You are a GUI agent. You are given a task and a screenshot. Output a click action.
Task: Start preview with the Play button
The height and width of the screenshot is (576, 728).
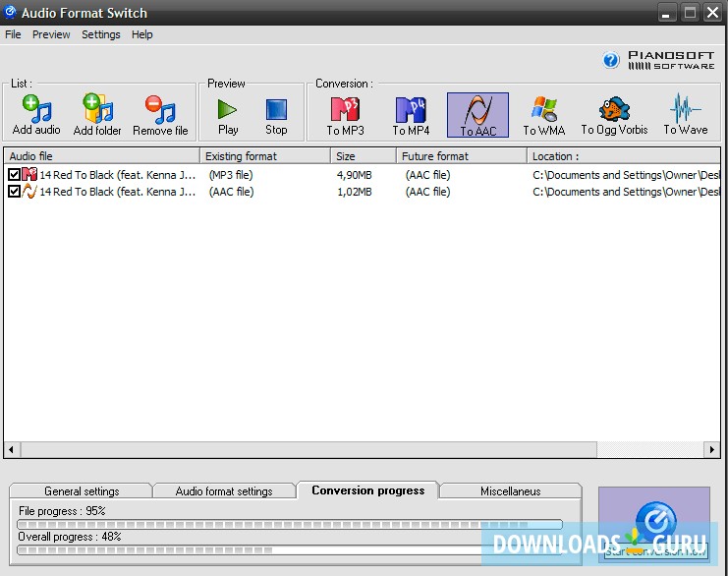pos(228,117)
